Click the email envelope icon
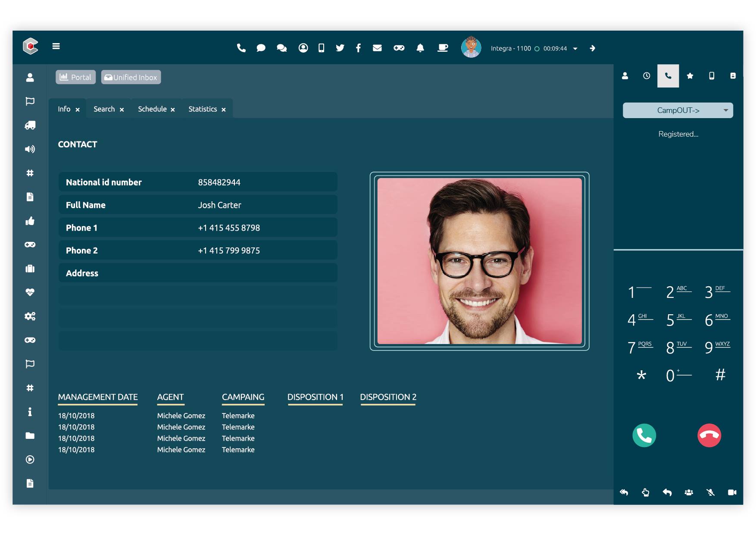756x535 pixels. 377,48
